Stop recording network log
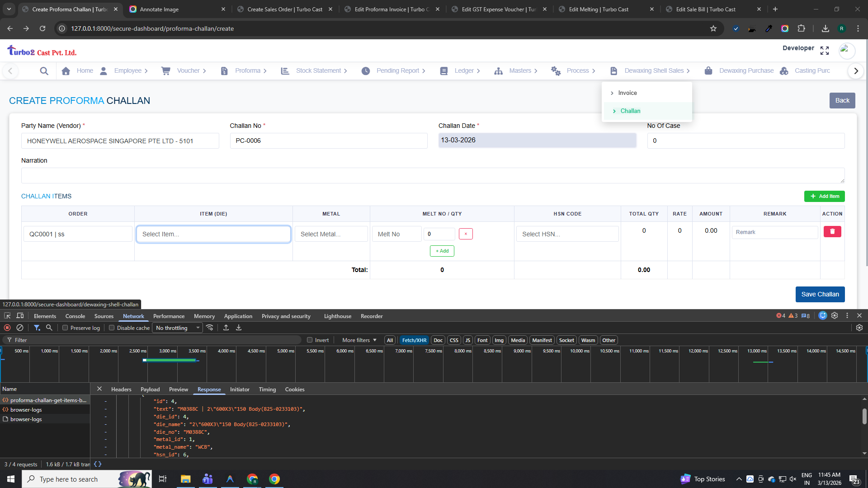 (x=7, y=328)
